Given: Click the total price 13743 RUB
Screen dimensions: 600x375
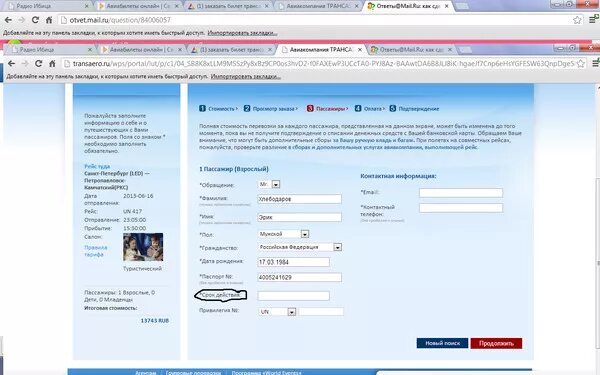Looking at the screenshot, I should [155, 321].
